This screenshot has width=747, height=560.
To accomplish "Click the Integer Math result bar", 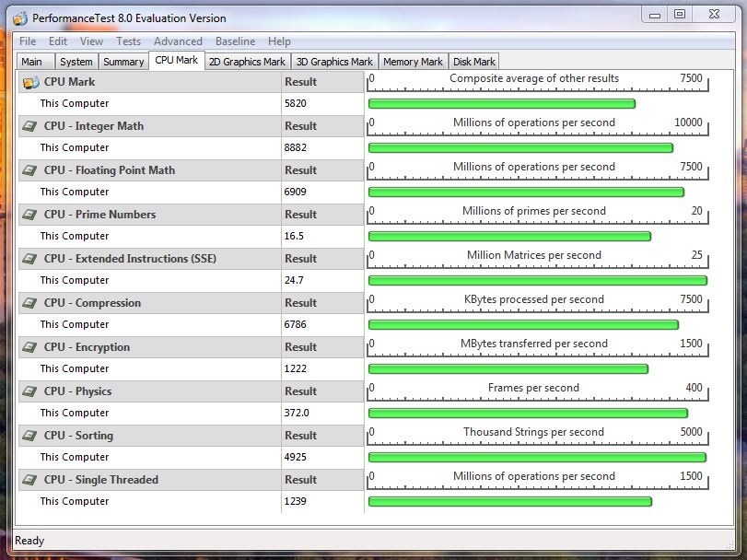I will click(x=520, y=148).
